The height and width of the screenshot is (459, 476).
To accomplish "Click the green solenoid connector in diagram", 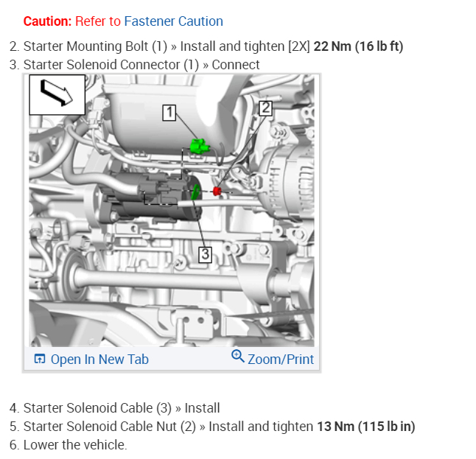I will pyautogui.click(x=199, y=145).
